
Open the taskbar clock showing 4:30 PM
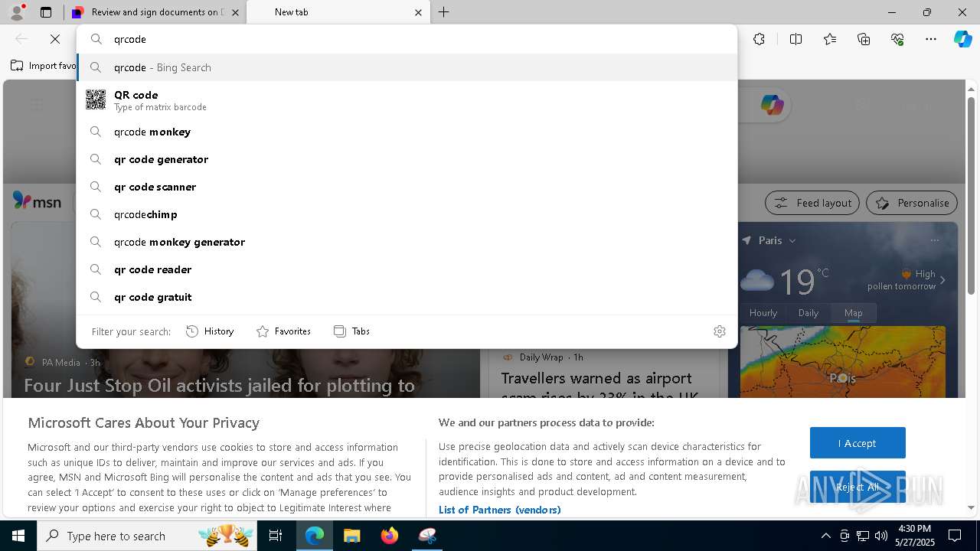pyautogui.click(x=914, y=536)
